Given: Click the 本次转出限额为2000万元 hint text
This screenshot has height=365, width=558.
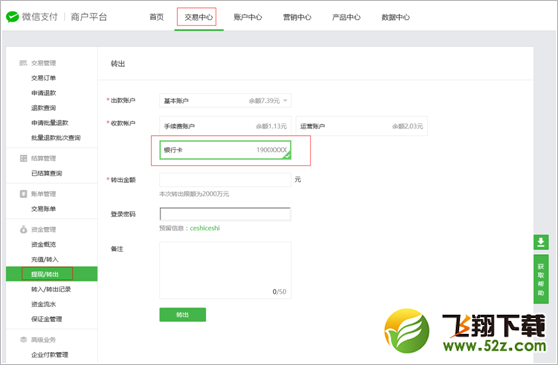Looking at the screenshot, I should tap(194, 194).
